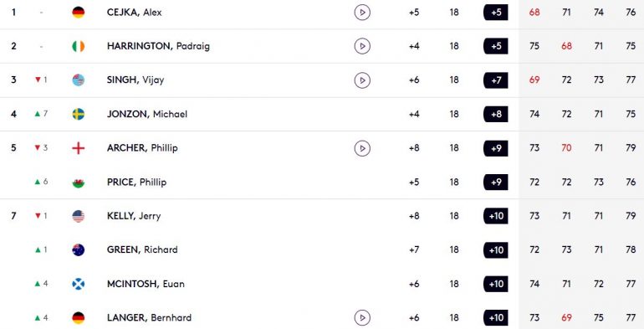The width and height of the screenshot is (644, 329).
Task: Click Singh's +7 total score badge
Action: [496, 80]
